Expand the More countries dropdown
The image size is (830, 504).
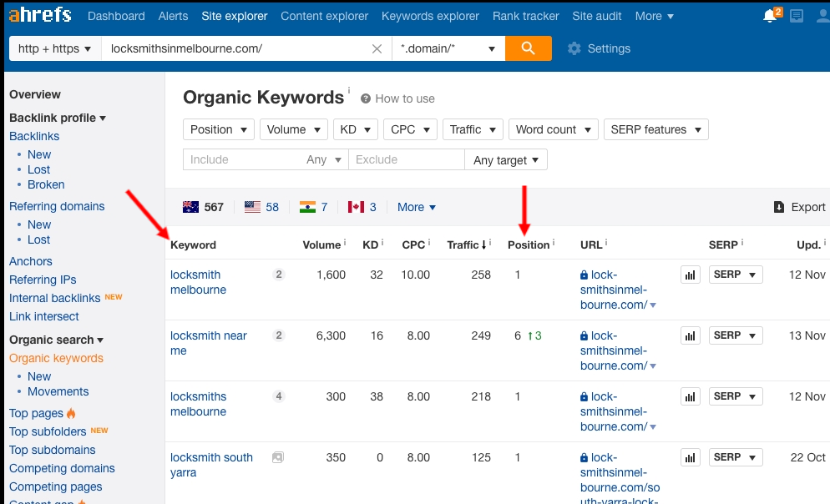pyautogui.click(x=417, y=207)
